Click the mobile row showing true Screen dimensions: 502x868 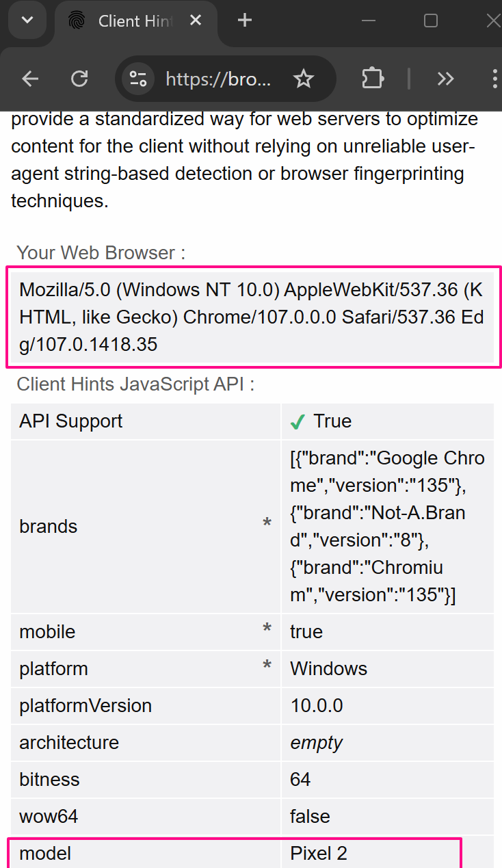251,631
